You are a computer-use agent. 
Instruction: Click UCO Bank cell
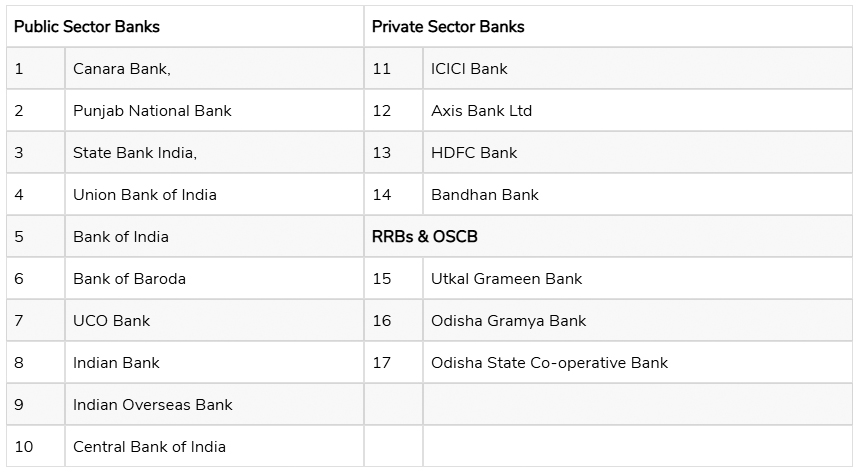tap(214, 320)
